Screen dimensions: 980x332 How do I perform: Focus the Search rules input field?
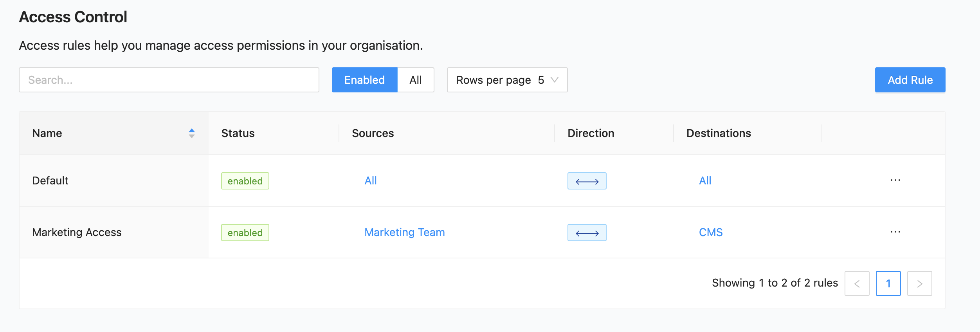coord(169,80)
